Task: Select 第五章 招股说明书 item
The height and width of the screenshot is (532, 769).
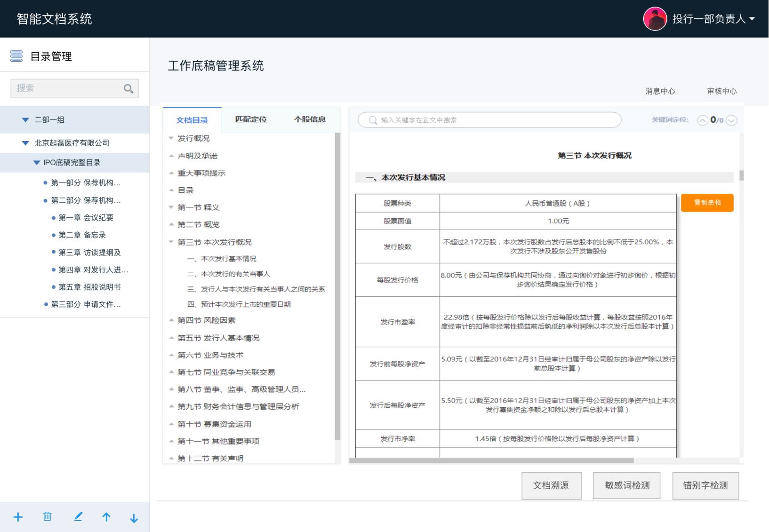Action: 90,287
